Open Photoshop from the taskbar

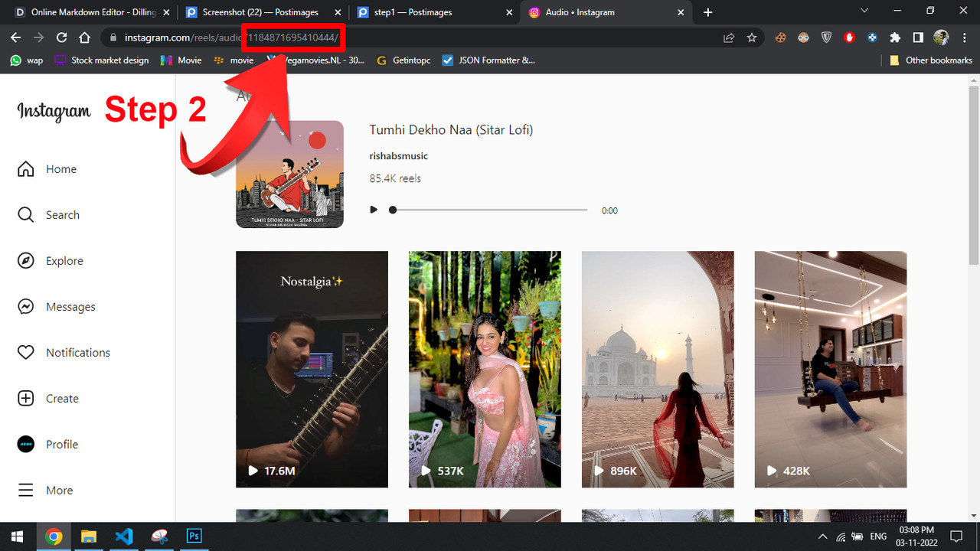(x=194, y=536)
